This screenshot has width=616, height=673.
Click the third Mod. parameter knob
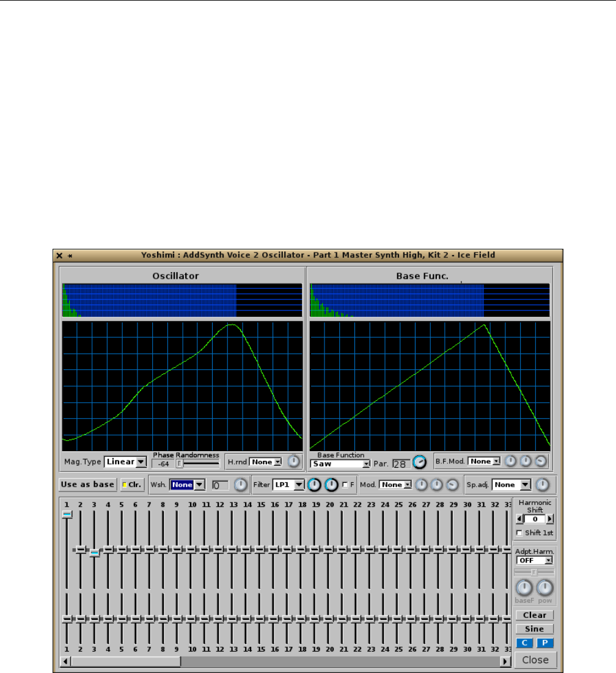(452, 485)
